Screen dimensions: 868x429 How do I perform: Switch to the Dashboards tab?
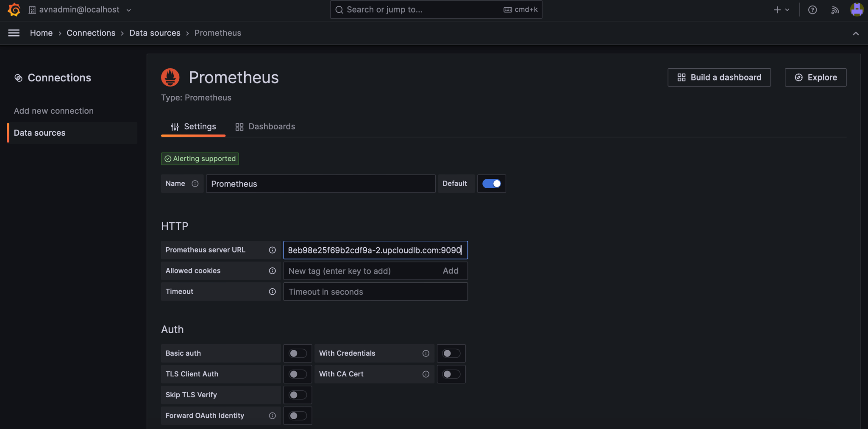coord(265,127)
